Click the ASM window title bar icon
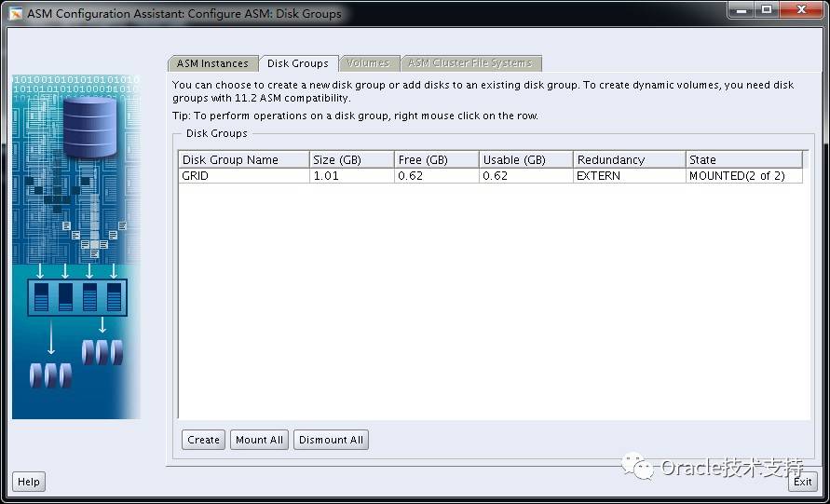The width and height of the screenshot is (830, 504). [15, 13]
